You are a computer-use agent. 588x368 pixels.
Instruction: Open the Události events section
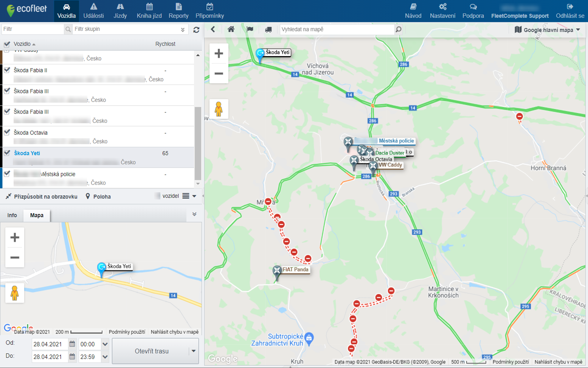(93, 11)
